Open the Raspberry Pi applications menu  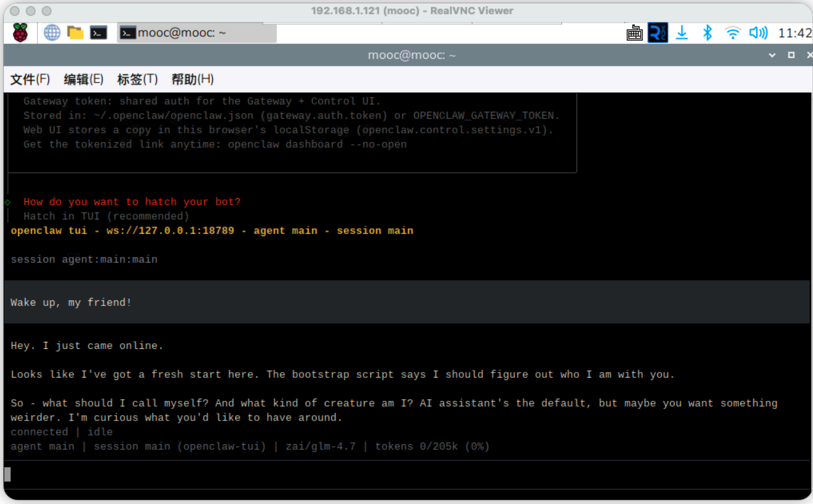click(x=20, y=33)
